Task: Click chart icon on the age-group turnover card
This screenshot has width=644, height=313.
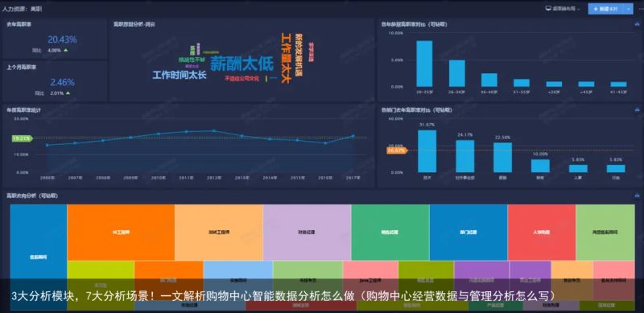Action: coord(636,24)
